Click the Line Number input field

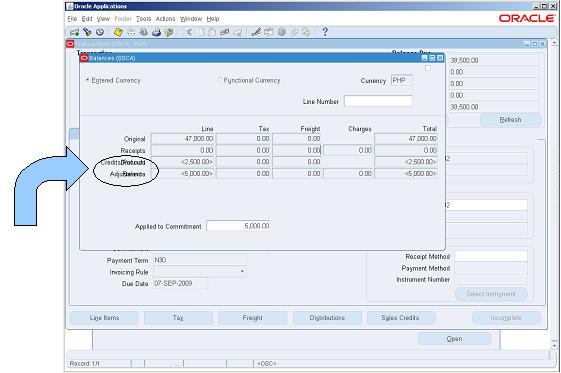click(x=378, y=101)
